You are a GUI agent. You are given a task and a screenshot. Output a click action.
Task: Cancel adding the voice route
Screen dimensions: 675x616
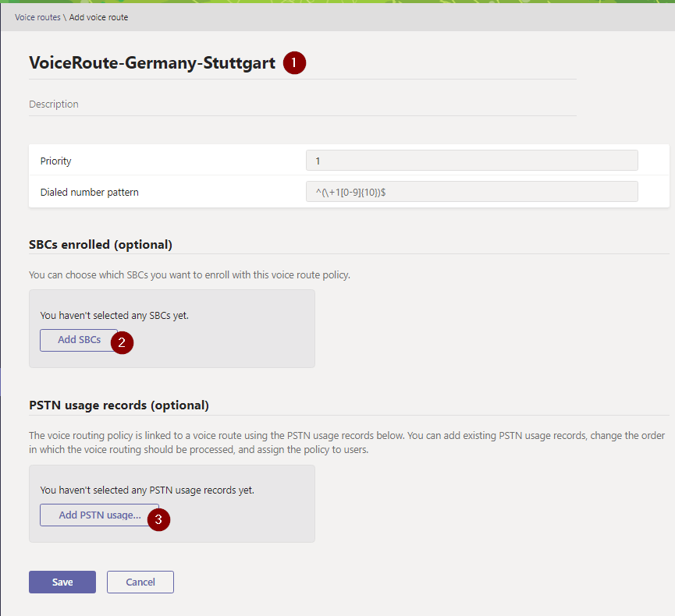click(140, 582)
